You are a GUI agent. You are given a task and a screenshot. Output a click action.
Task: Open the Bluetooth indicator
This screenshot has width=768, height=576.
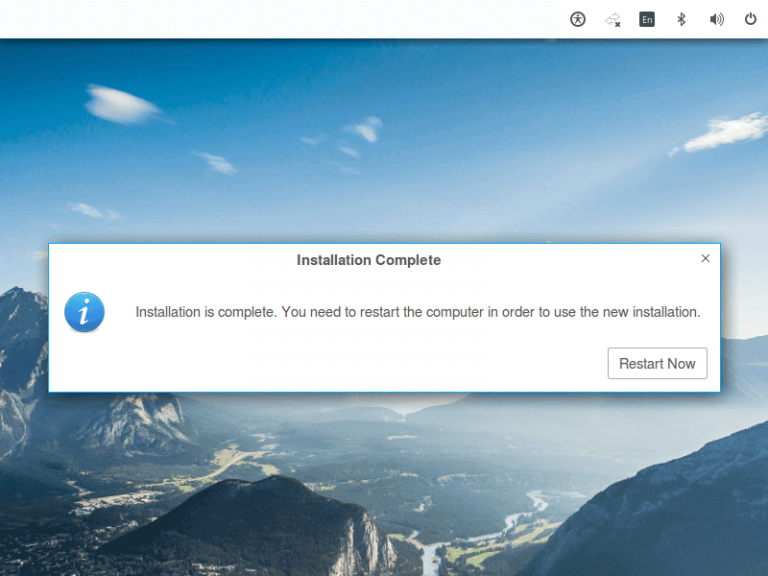coord(681,20)
